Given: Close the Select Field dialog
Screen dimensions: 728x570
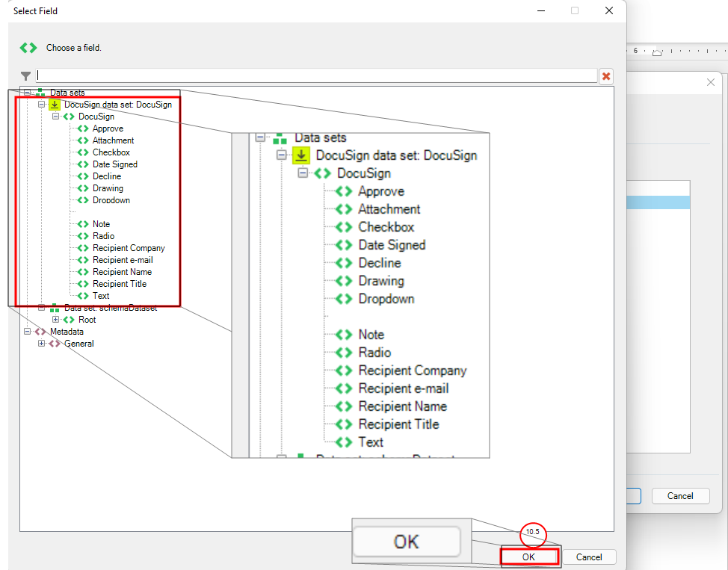Looking at the screenshot, I should coord(609,10).
